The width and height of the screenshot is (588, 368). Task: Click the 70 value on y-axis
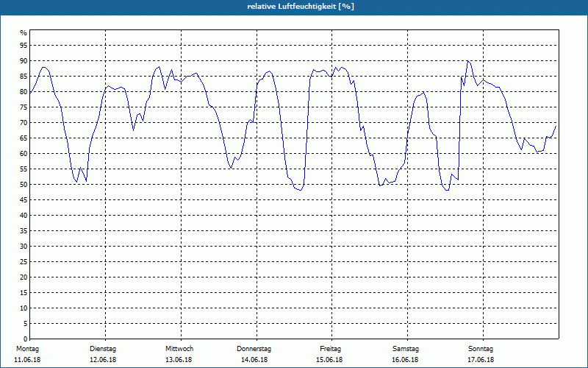coord(24,123)
